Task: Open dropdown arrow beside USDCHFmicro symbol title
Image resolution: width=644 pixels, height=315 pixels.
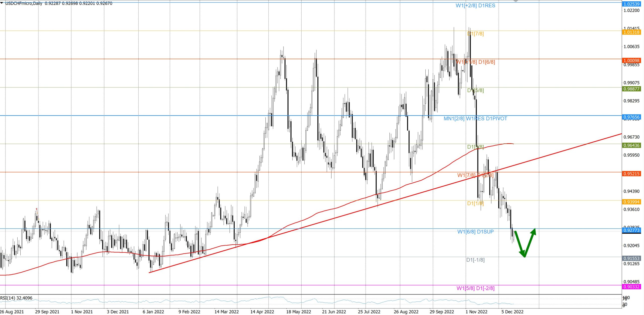Action: pyautogui.click(x=2, y=3)
